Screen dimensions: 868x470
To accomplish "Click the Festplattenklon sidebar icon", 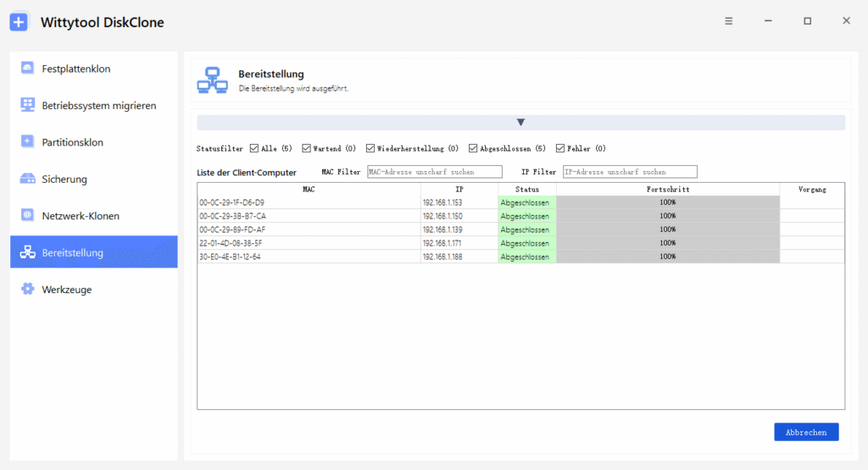I will pos(27,68).
